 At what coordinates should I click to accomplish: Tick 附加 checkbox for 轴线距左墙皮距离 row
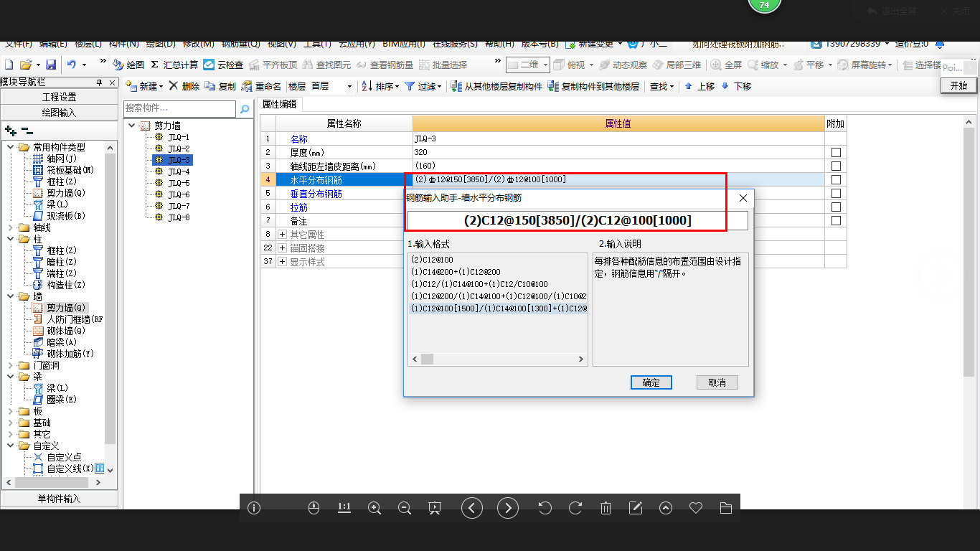coord(836,166)
